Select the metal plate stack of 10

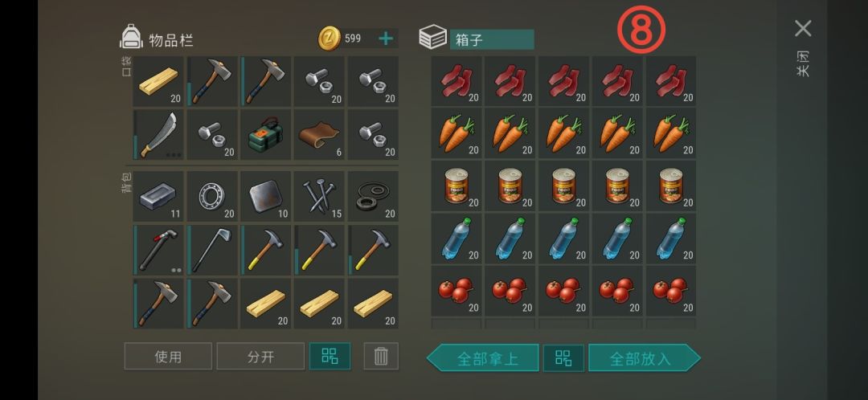[x=266, y=197]
